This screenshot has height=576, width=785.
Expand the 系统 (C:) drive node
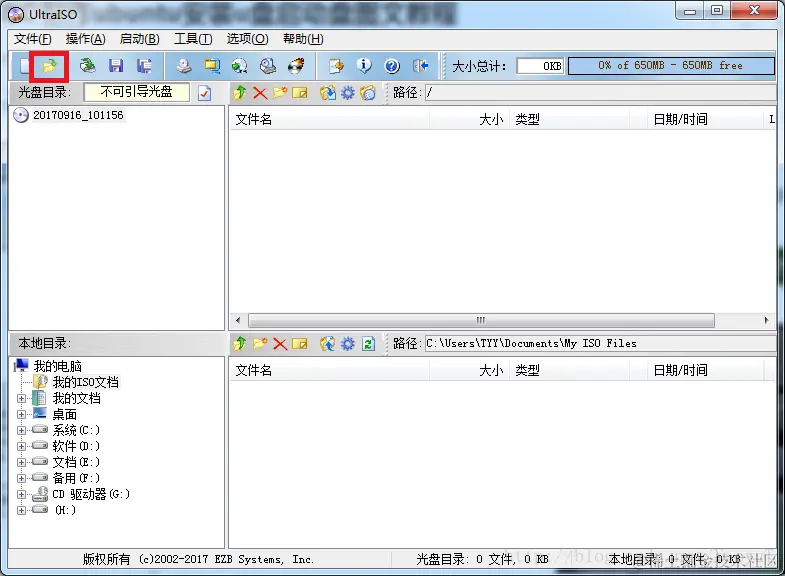click(x=21, y=430)
